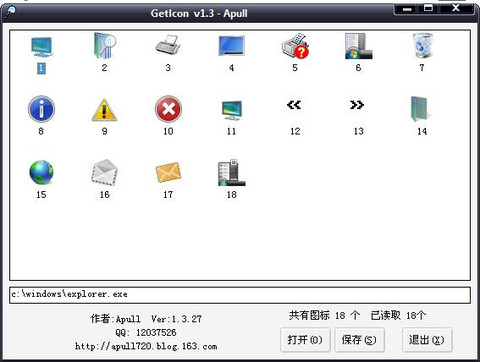Minimize the GetIcon window
The width and height of the screenshot is (480, 362).
pyautogui.click(x=406, y=8)
